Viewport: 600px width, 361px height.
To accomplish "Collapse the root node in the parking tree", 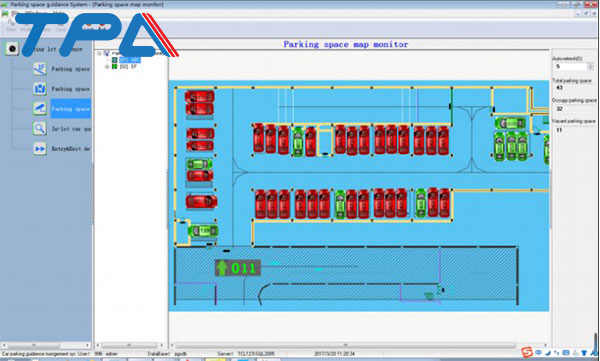I will coord(99,54).
